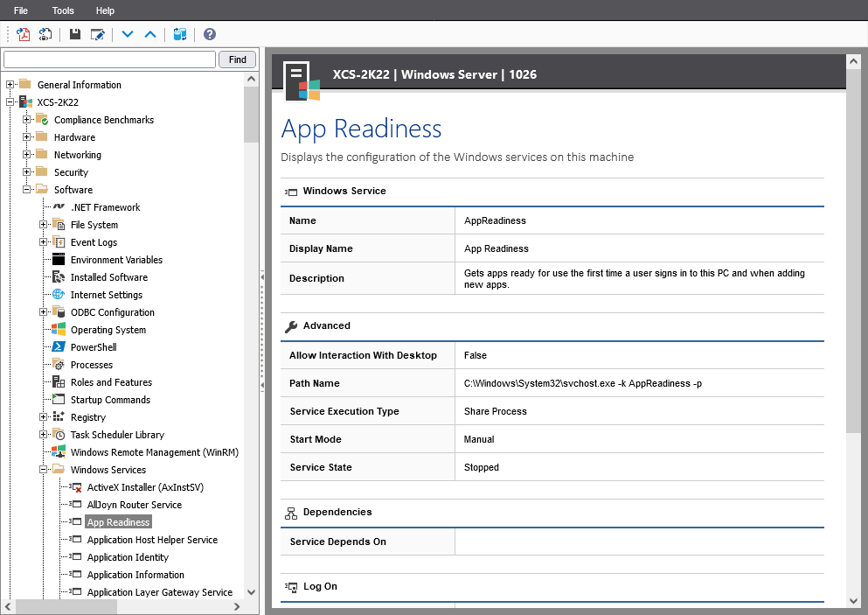Open the Installed Software node
868x615 pixels.
coord(109,277)
